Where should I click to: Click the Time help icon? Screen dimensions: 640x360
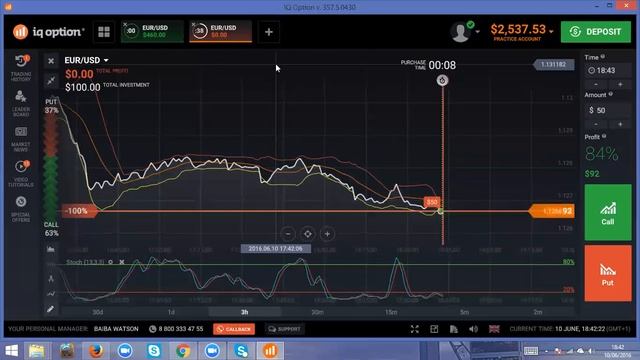click(602, 57)
